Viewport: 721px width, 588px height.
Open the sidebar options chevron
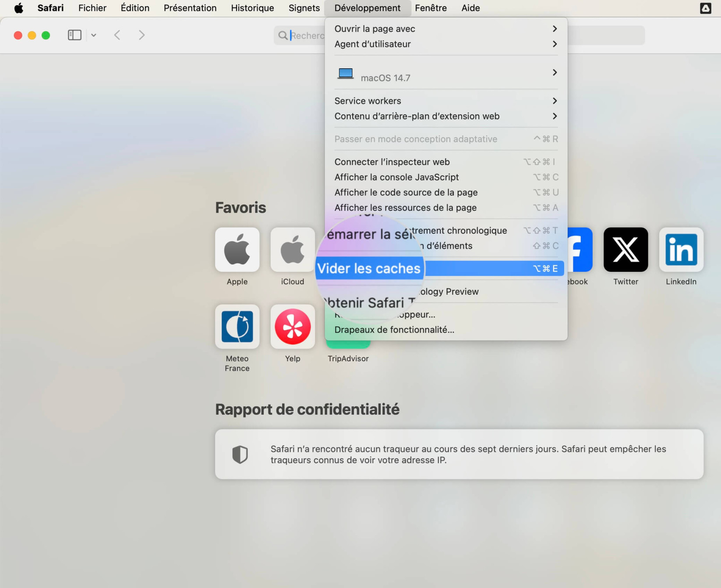point(94,35)
